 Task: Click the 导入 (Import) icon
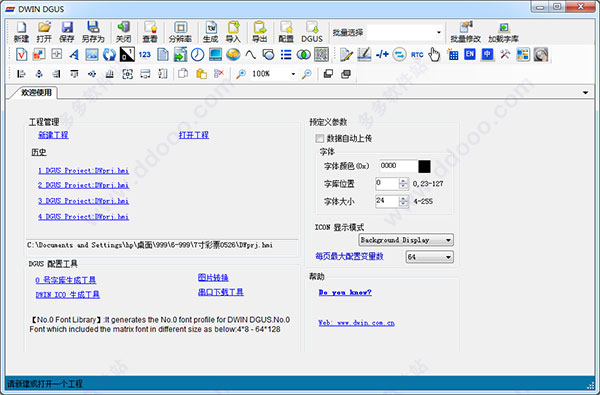[x=233, y=31]
